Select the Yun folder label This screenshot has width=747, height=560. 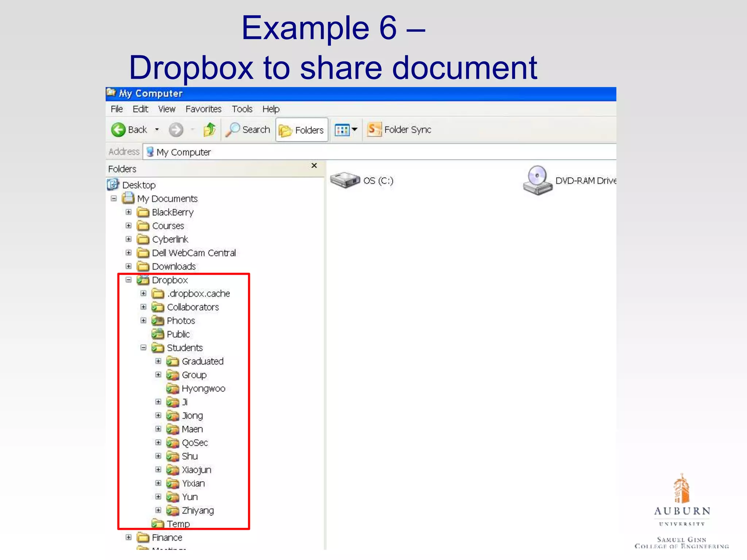pyautogui.click(x=190, y=497)
